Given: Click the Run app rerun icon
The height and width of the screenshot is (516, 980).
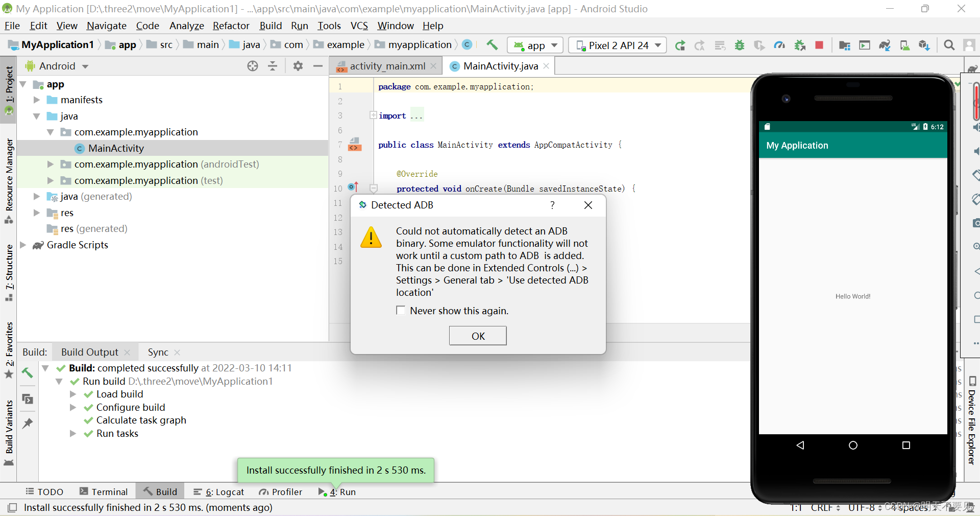Looking at the screenshot, I should click(x=680, y=45).
